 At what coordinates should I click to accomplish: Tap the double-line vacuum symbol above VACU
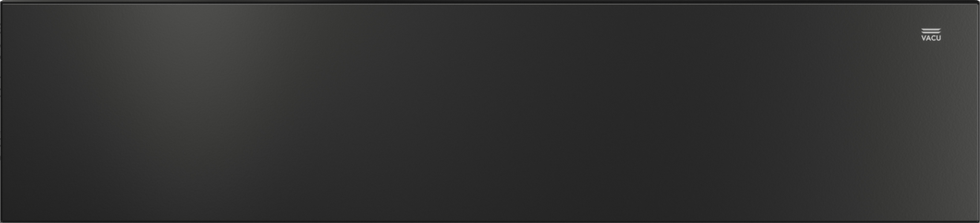point(931,31)
